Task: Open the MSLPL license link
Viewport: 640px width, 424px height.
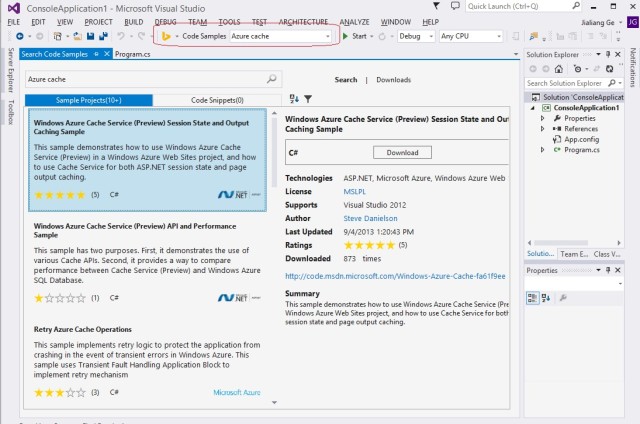Action: click(x=355, y=192)
